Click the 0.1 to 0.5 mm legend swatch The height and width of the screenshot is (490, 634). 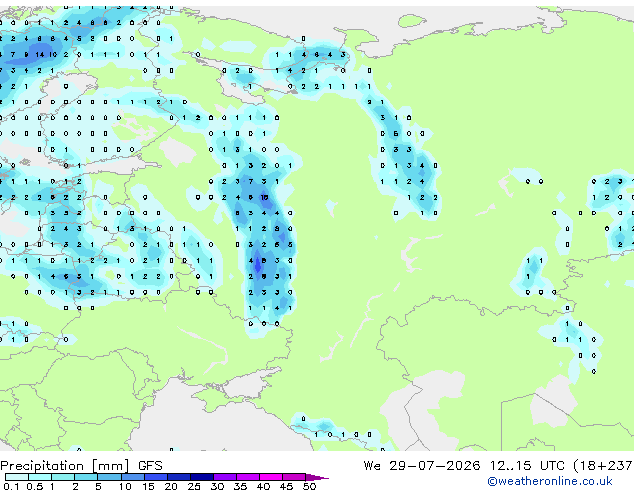[17, 477]
